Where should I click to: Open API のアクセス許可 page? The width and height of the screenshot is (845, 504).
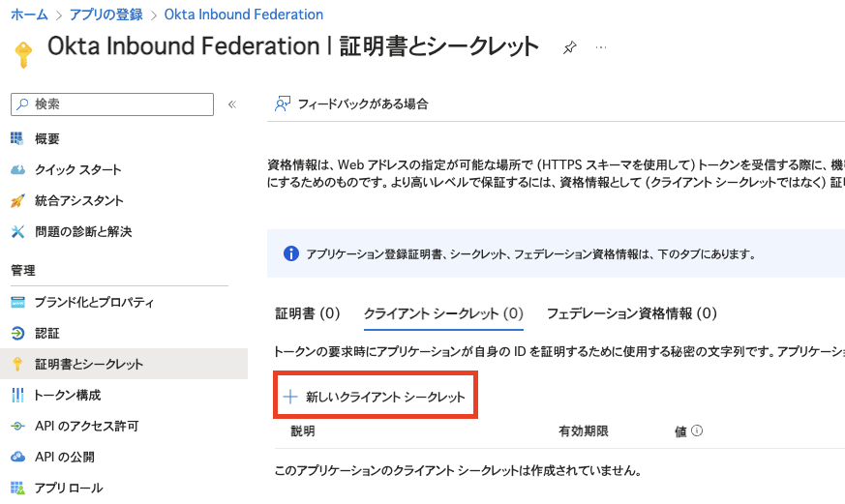click(86, 426)
